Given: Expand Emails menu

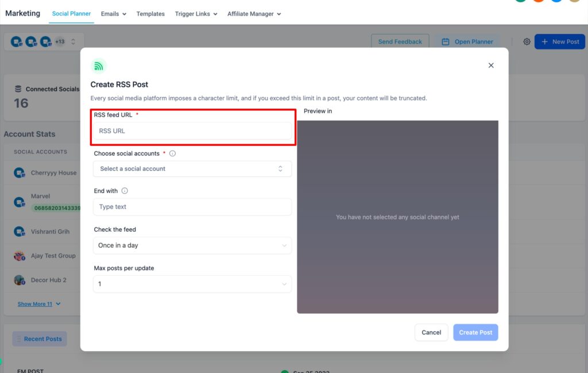Looking at the screenshot, I should point(114,14).
